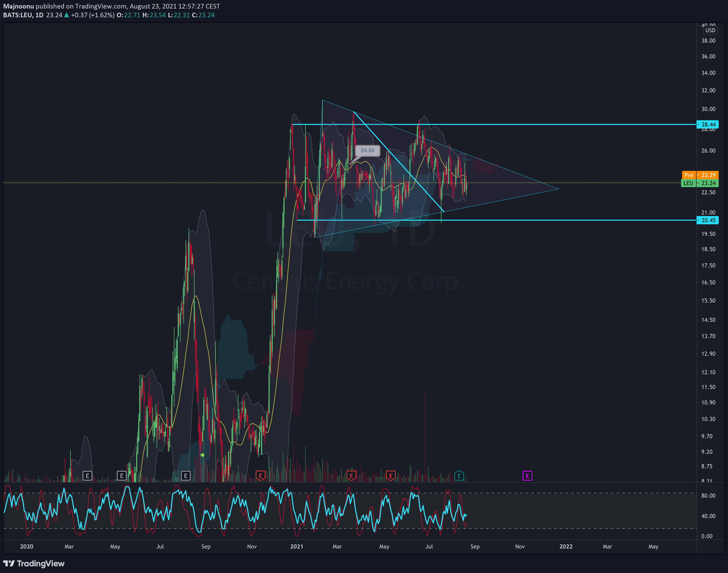
Task: Open the red E earnings marker near November 2020
Action: pyautogui.click(x=260, y=475)
